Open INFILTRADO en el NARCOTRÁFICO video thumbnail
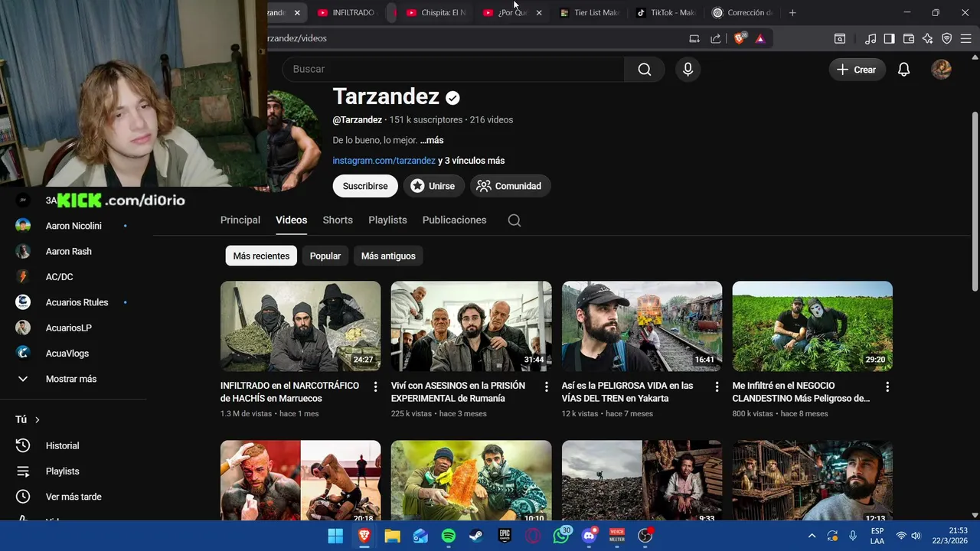The width and height of the screenshot is (980, 551). [x=300, y=326]
